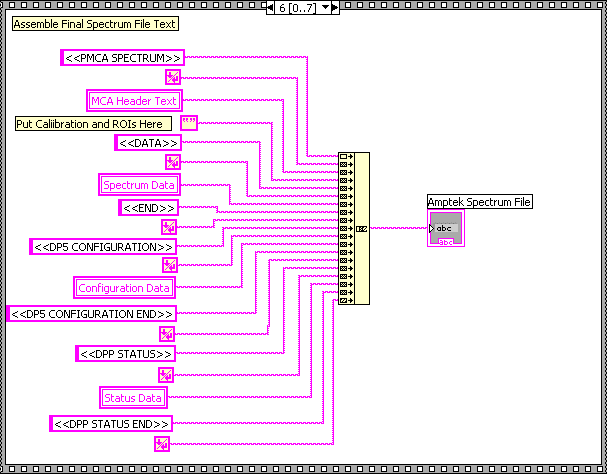Click the MCA Header Text local variable

[x=134, y=100]
